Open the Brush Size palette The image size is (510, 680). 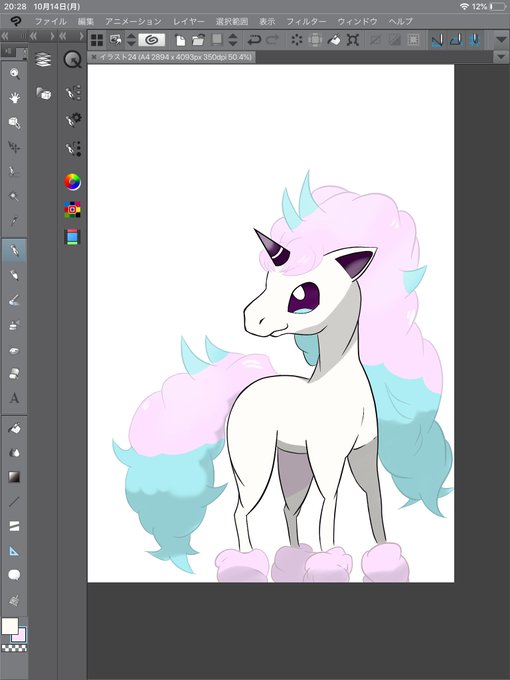click(x=73, y=148)
